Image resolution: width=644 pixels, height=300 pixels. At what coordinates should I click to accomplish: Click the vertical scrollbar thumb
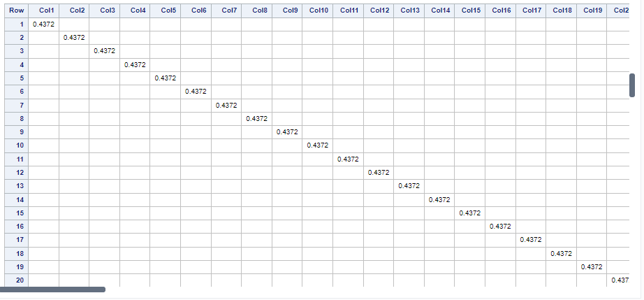click(632, 86)
